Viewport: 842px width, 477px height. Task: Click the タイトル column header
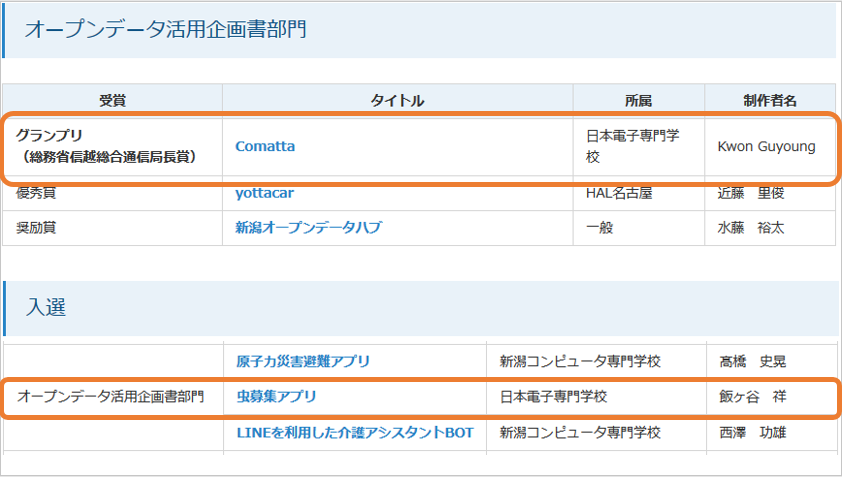point(397,100)
